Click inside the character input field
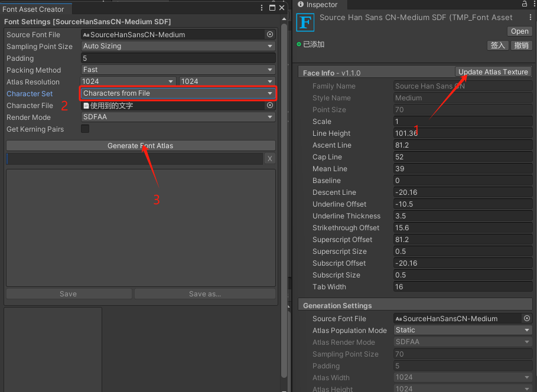This screenshot has height=392, width=537. coord(130,158)
